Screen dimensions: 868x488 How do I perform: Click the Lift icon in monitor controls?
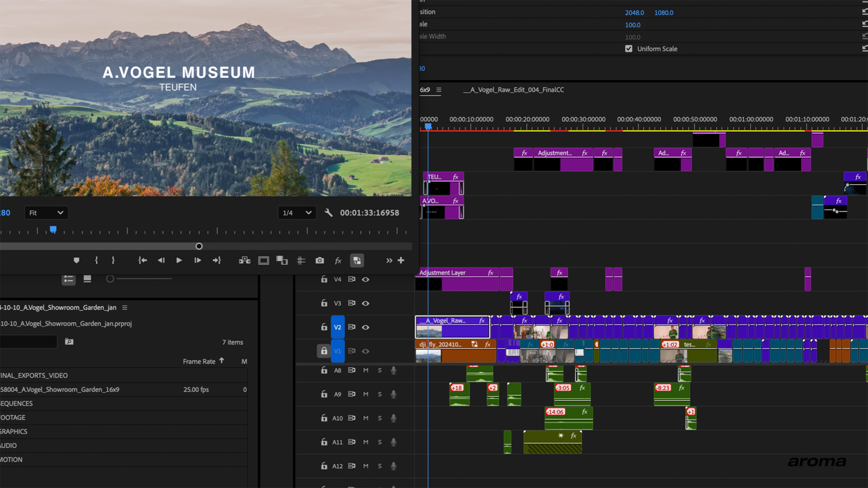pos(245,260)
